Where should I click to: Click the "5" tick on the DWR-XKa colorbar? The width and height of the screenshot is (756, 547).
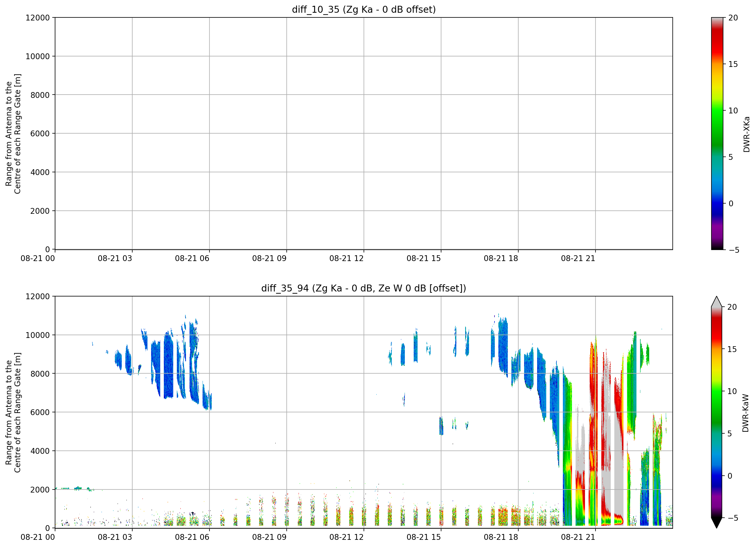click(x=731, y=157)
